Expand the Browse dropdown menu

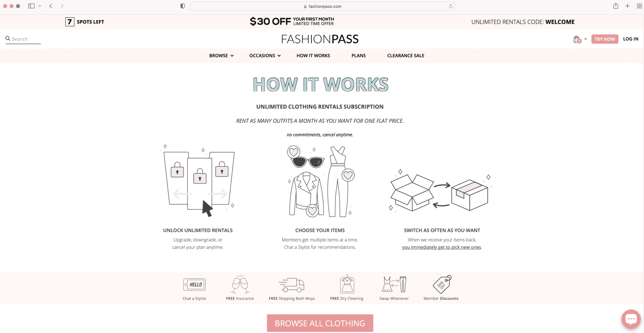(x=221, y=55)
